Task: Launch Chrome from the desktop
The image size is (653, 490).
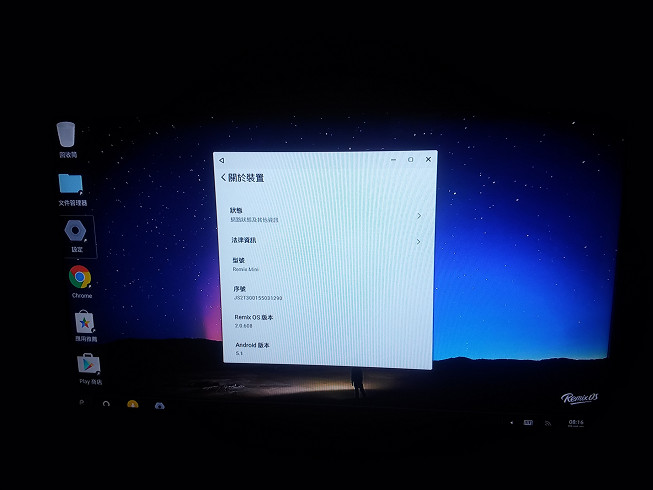Action: [81, 282]
